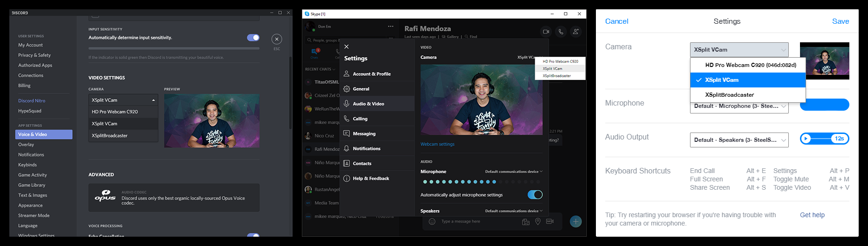The height and width of the screenshot is (246, 868).
Task: Disable automatically adjust microphone settings
Action: coord(535,195)
